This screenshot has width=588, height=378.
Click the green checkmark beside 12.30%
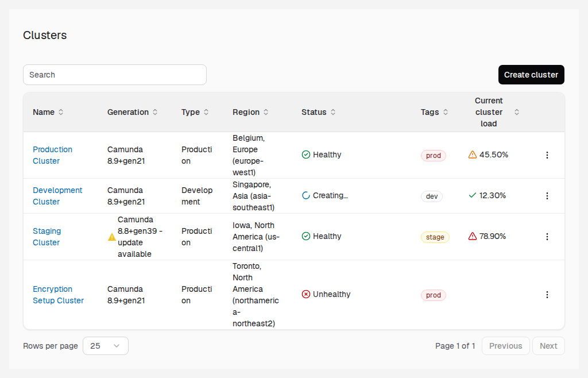(473, 195)
